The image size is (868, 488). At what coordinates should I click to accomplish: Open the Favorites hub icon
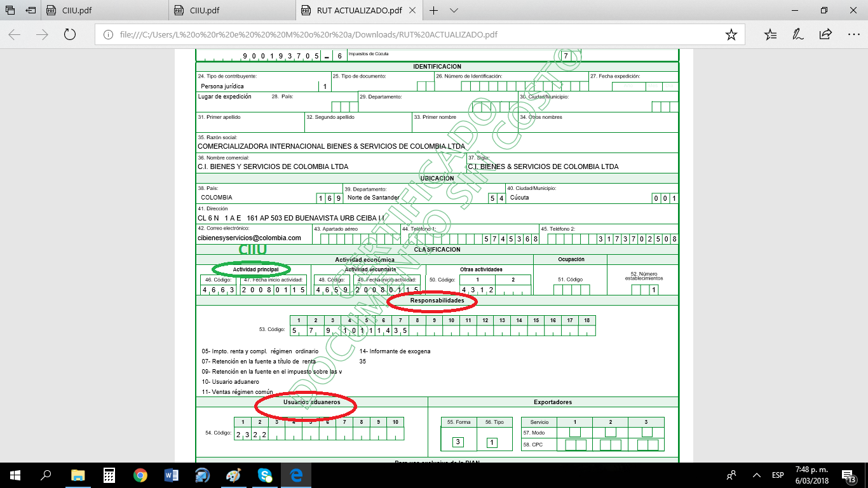click(771, 34)
